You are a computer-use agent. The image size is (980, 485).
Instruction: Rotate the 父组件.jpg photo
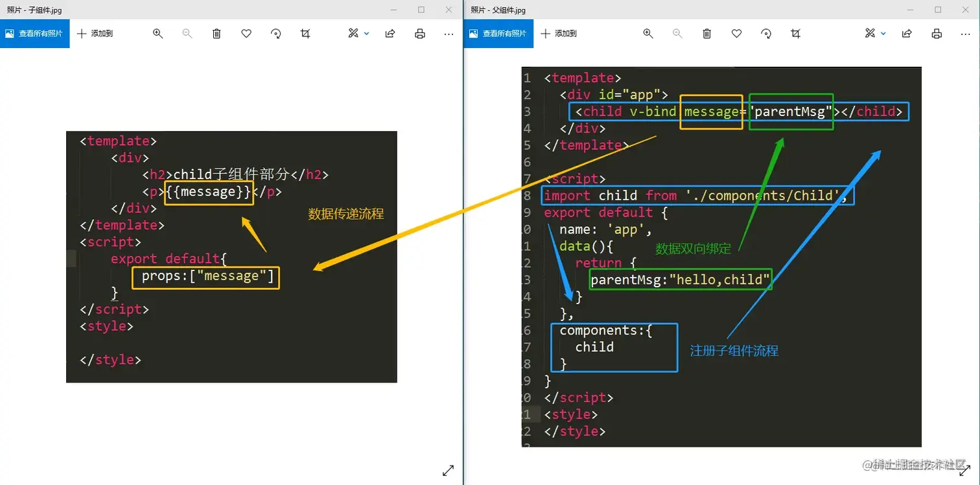(x=766, y=34)
